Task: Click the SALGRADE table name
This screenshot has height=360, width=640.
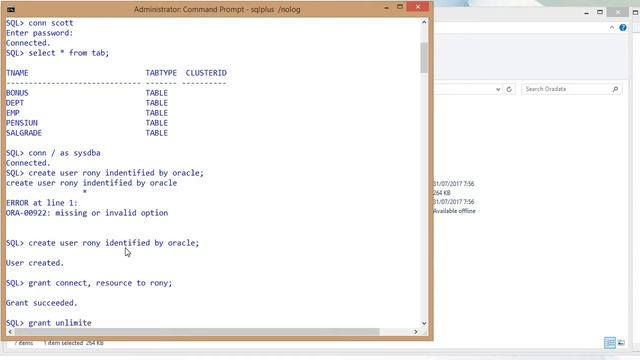Action: [x=24, y=133]
